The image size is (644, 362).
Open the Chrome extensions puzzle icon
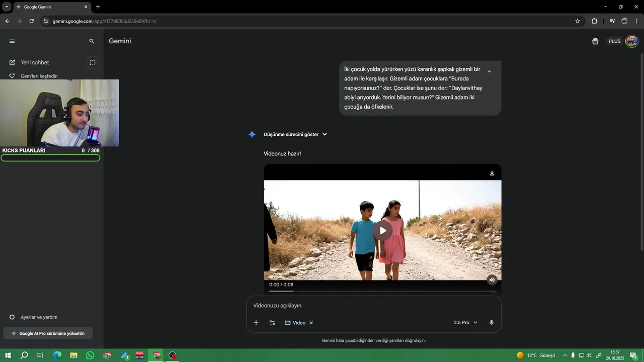tap(595, 21)
